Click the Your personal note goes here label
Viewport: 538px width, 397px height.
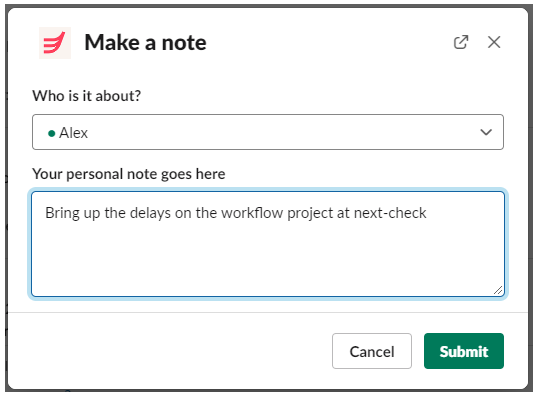click(129, 174)
